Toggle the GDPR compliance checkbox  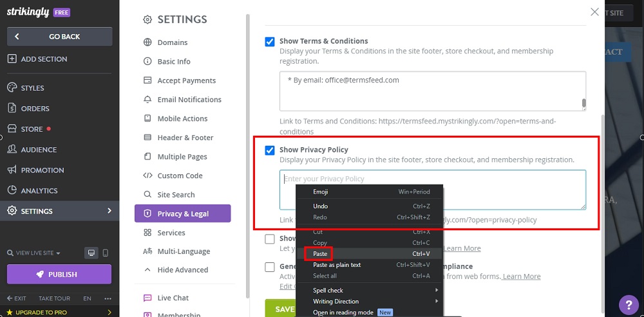269,267
